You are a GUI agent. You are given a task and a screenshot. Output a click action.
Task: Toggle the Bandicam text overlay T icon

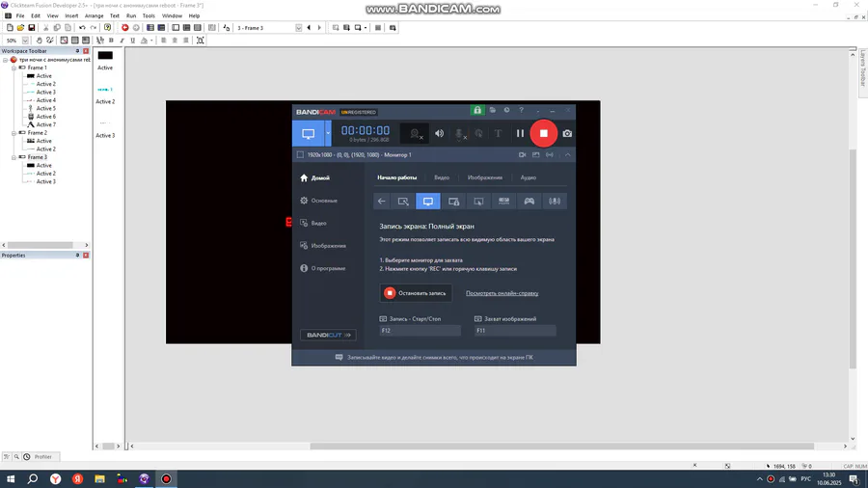click(x=499, y=133)
